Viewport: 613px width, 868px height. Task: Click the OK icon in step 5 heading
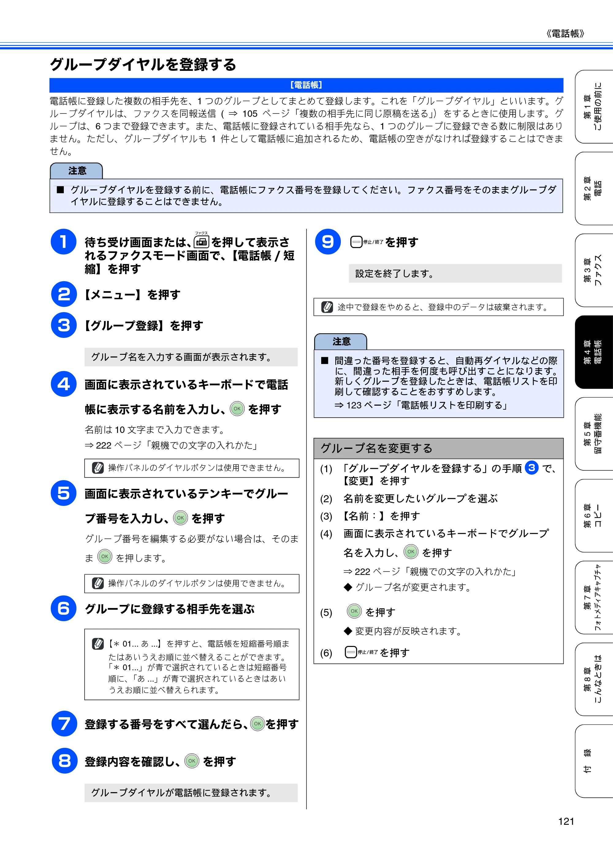(x=181, y=518)
